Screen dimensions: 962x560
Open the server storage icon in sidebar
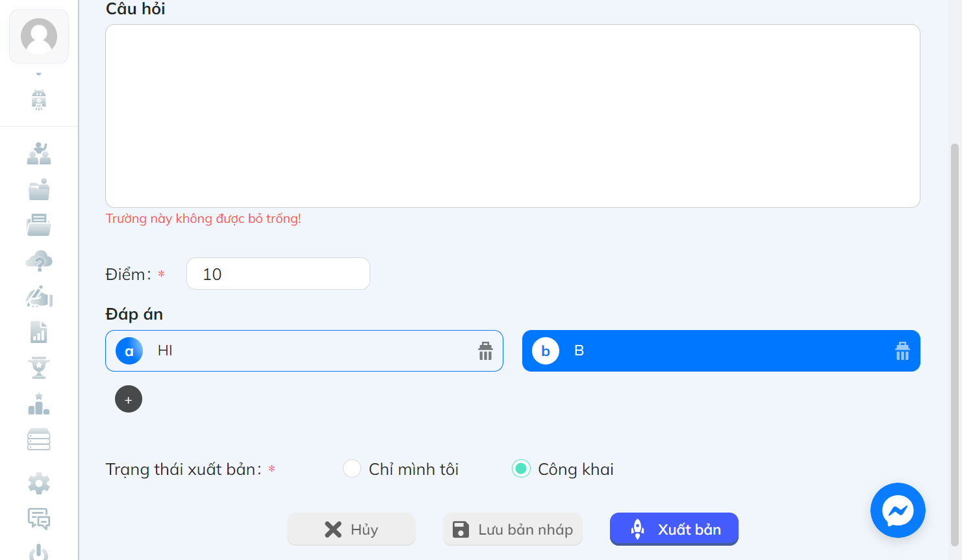[x=39, y=440]
